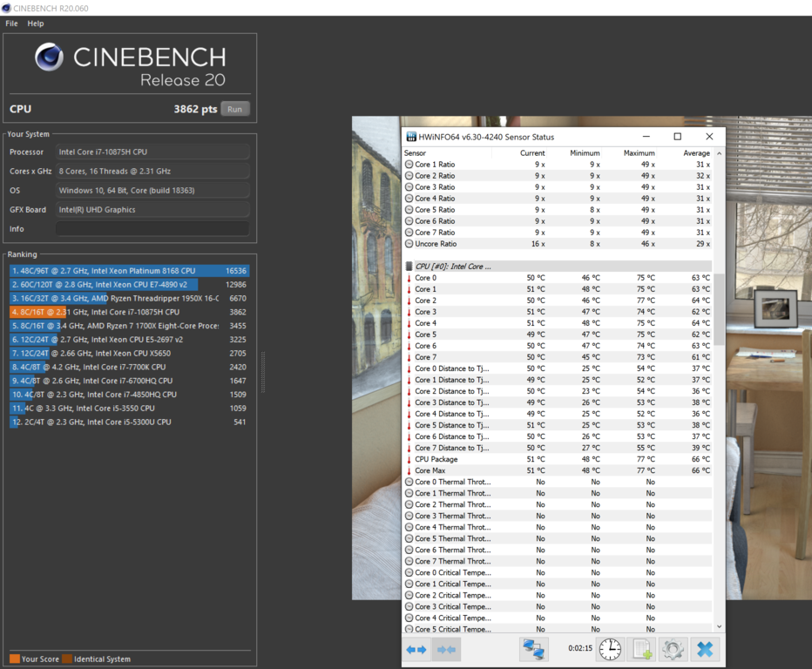Select ranking entry Intel Core i5-5300U CPU

click(130, 422)
